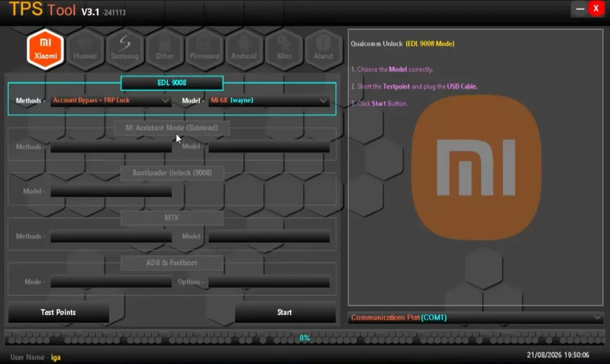Screen dimensions: 610x364
Task: Open Mi Assistant Mode Methods dropdown
Action: coord(111,147)
